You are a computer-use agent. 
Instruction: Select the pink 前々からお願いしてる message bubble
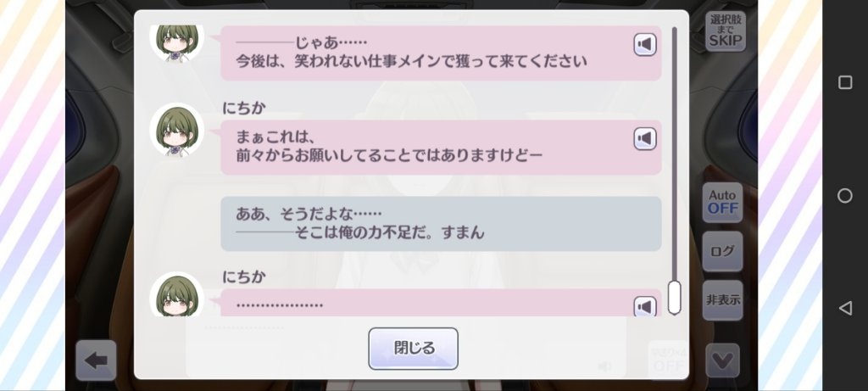point(441,148)
